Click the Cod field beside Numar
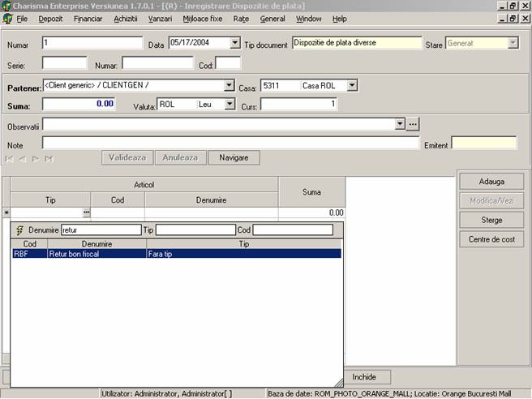 pyautogui.click(x=228, y=63)
